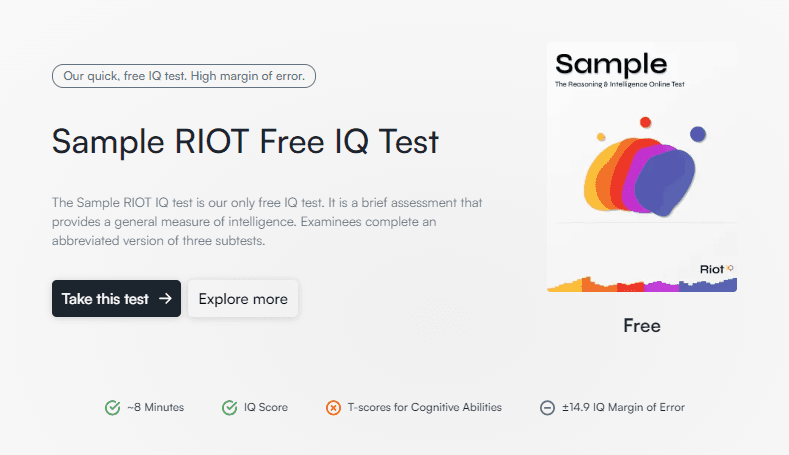Image resolution: width=789 pixels, height=455 pixels.
Task: Click the orange X icon beside T-scores
Action: pyautogui.click(x=333, y=408)
